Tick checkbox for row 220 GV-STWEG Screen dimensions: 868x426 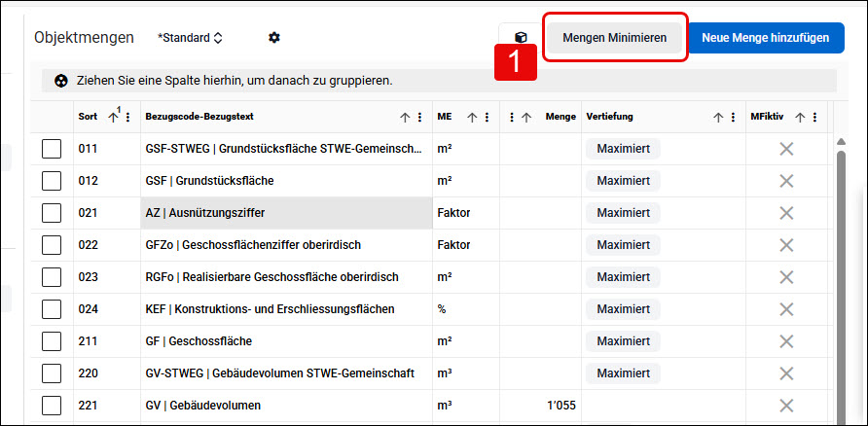pyautogui.click(x=52, y=373)
